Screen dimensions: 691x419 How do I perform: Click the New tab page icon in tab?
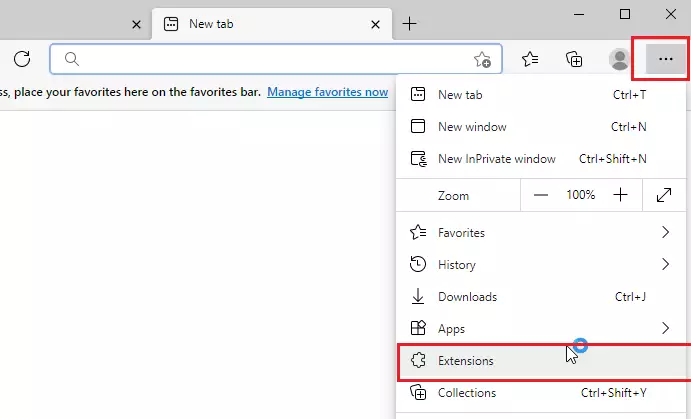coord(171,24)
